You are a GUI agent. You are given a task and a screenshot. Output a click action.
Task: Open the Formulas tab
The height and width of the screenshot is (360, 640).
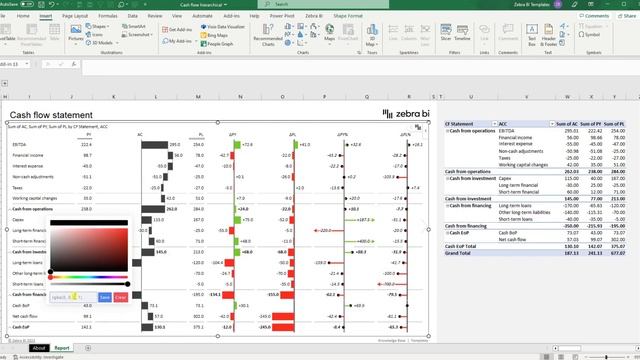tap(108, 16)
